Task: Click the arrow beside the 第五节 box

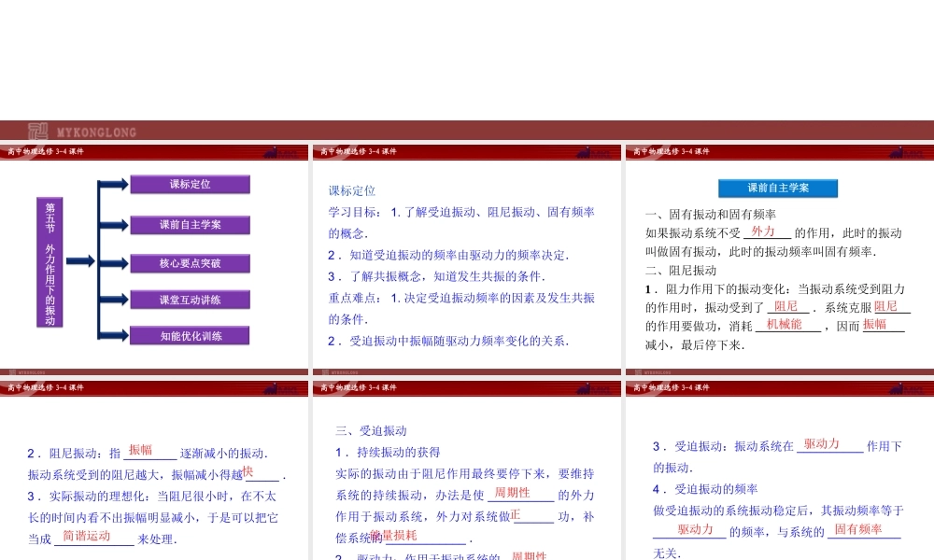Action: tap(80, 261)
